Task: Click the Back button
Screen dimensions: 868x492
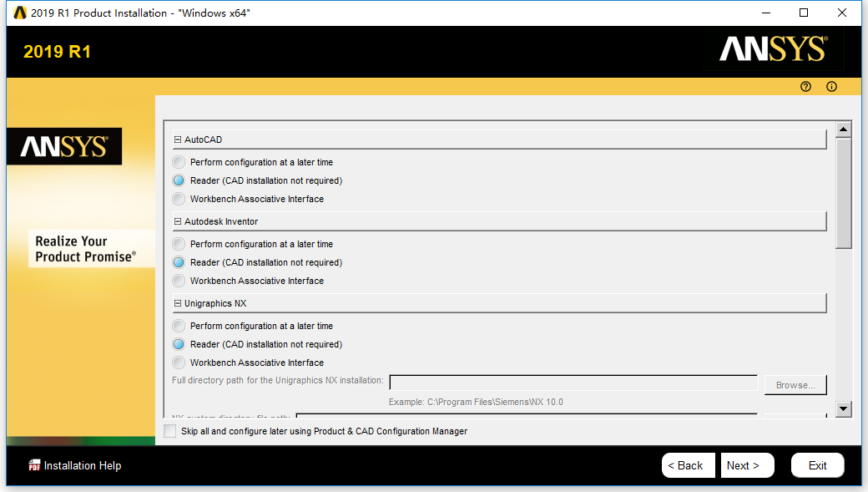Action: point(688,465)
